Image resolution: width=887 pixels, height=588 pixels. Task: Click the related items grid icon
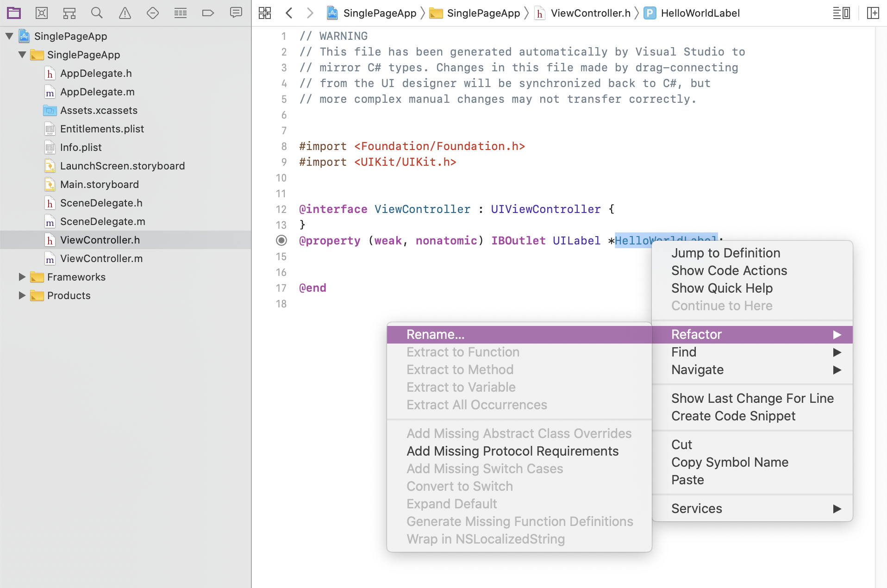pyautogui.click(x=265, y=13)
